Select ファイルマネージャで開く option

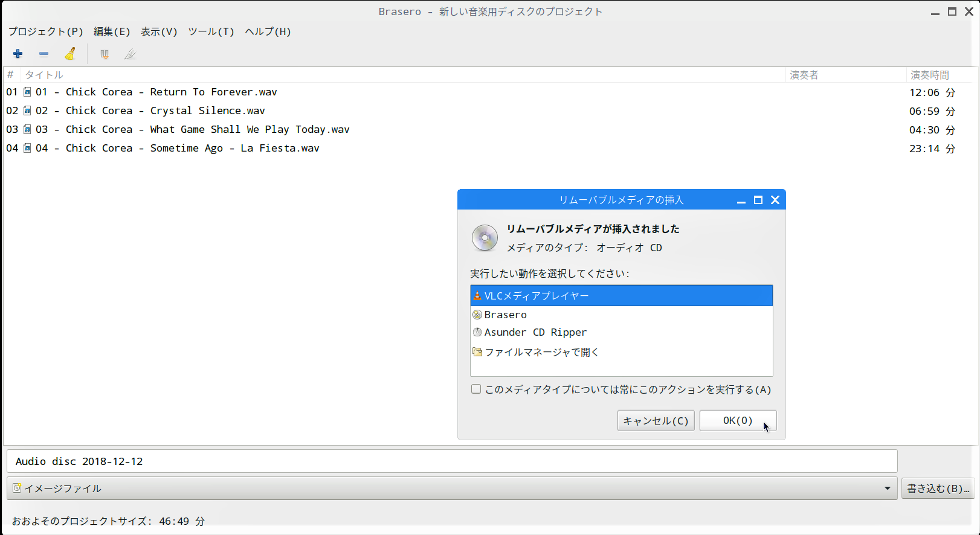(622, 351)
